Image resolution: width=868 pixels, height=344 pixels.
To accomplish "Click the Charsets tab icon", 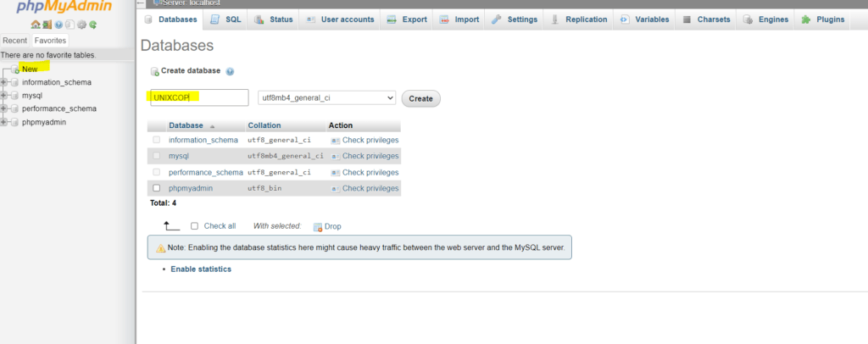I will point(687,19).
